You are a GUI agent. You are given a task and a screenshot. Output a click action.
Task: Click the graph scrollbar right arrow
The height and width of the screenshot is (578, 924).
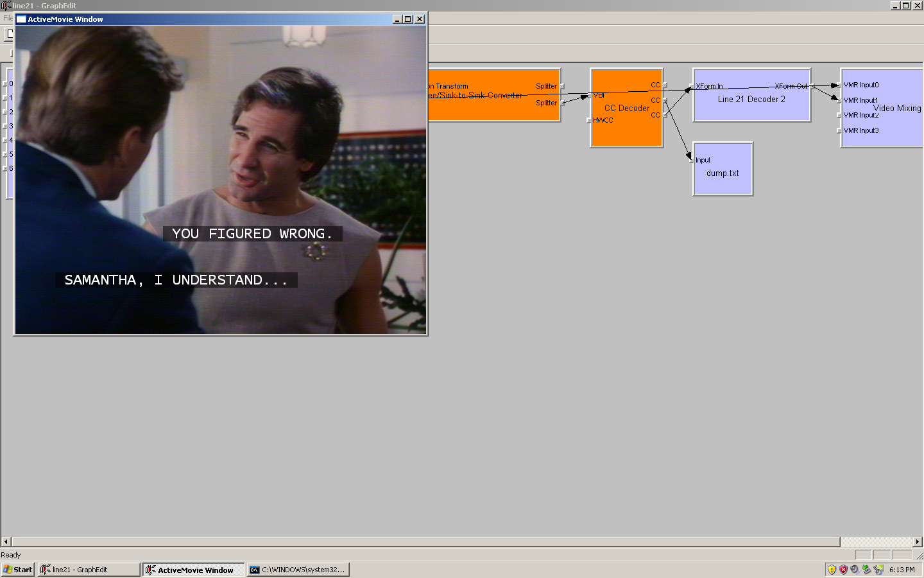(918, 542)
